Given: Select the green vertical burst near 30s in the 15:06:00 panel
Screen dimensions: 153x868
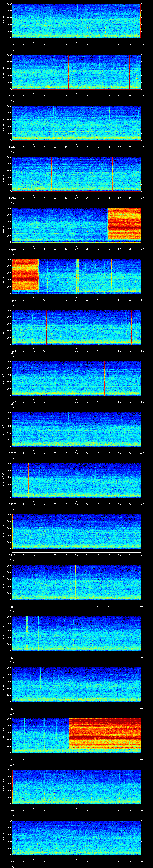Looking at the screenshot, I should pos(78,275).
